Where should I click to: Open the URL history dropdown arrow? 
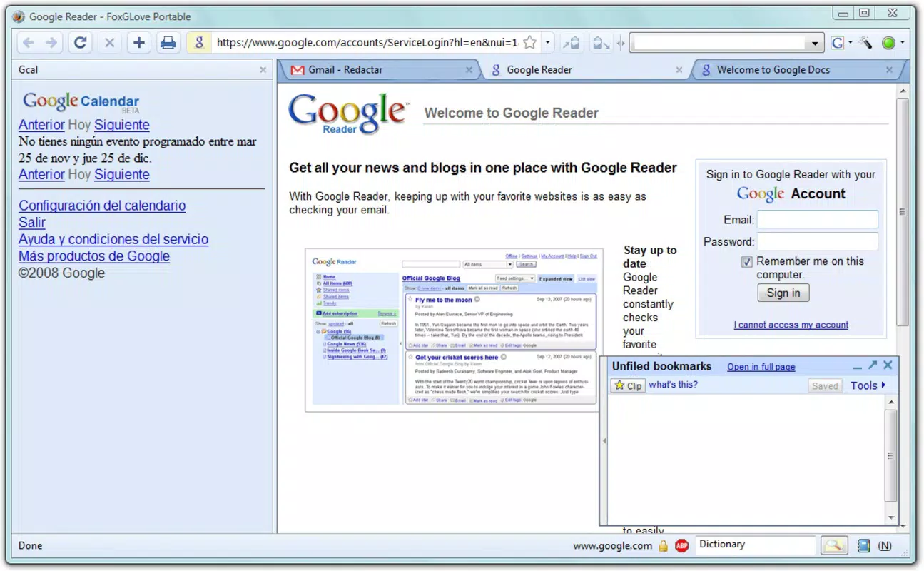click(547, 43)
